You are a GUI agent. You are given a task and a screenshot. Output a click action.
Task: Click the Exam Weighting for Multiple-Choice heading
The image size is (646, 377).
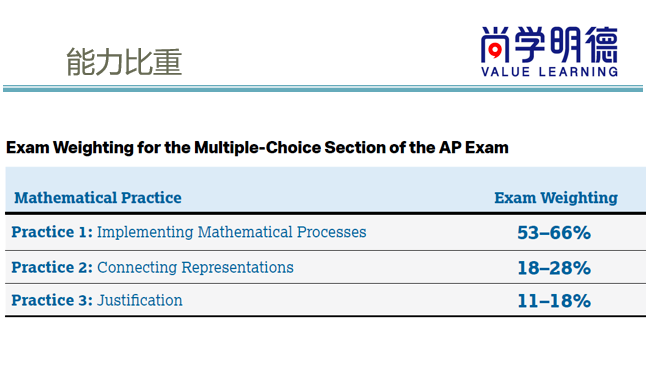[257, 148]
